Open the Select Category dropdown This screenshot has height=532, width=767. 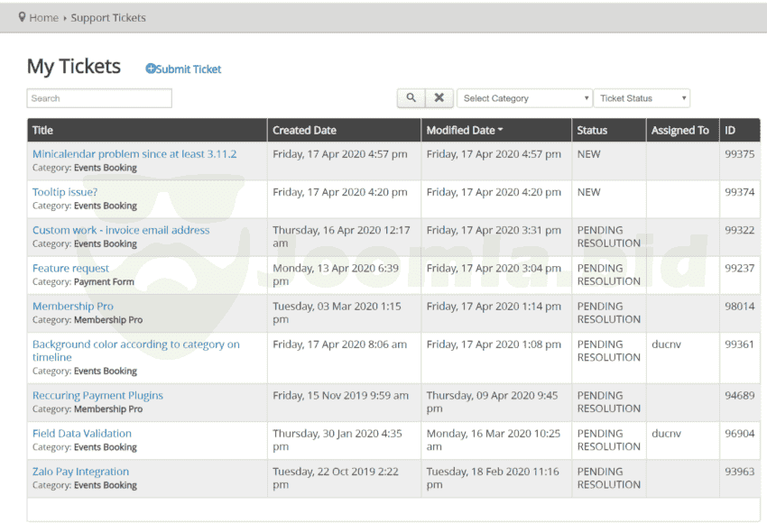(524, 98)
